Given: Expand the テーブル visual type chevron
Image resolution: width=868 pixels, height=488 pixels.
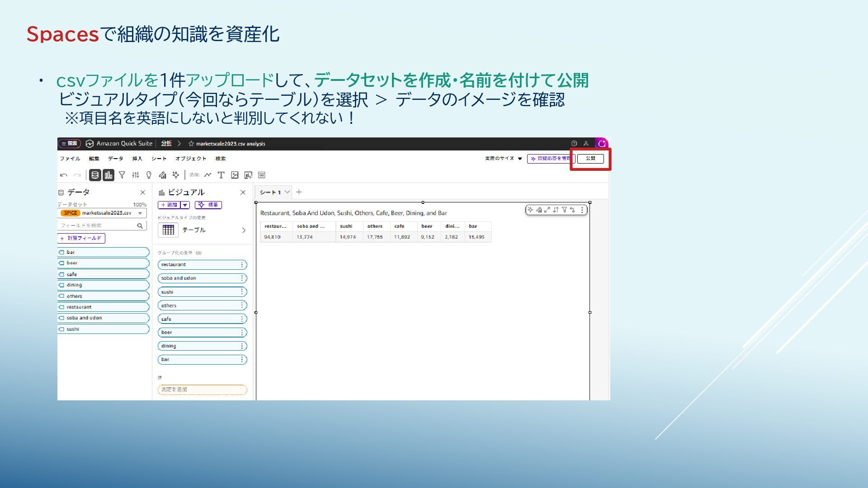Looking at the screenshot, I should click(x=244, y=230).
